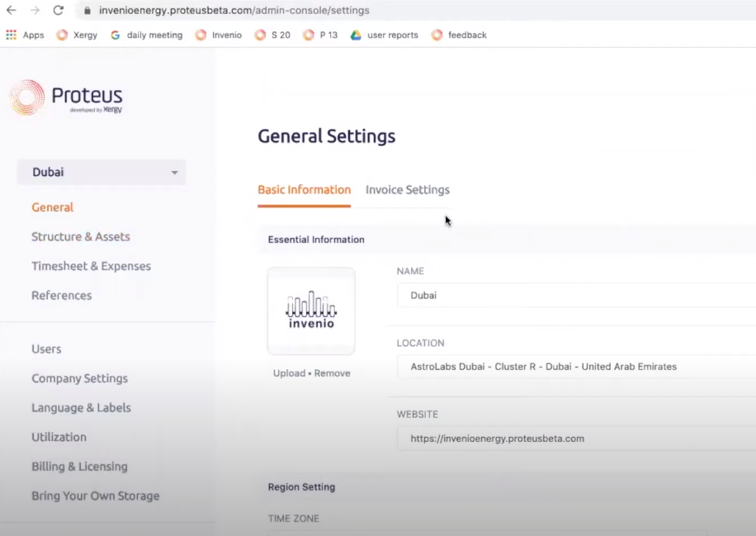Click into the Website field

click(576, 439)
